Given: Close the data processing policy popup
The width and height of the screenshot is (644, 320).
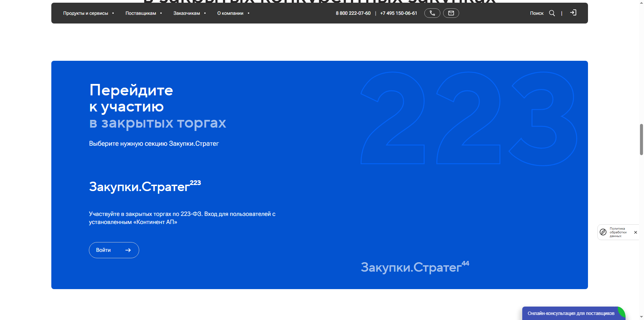Looking at the screenshot, I should tap(635, 232).
